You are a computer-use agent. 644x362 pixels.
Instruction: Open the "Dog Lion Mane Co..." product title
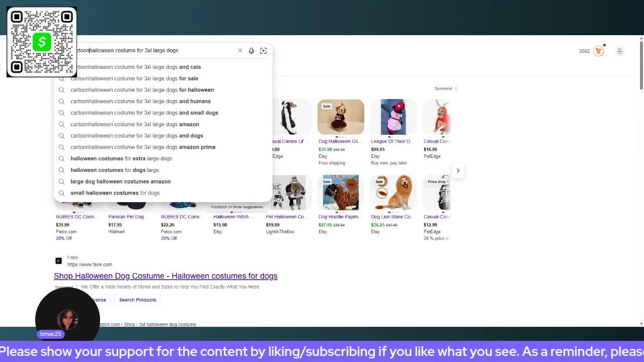tap(392, 217)
